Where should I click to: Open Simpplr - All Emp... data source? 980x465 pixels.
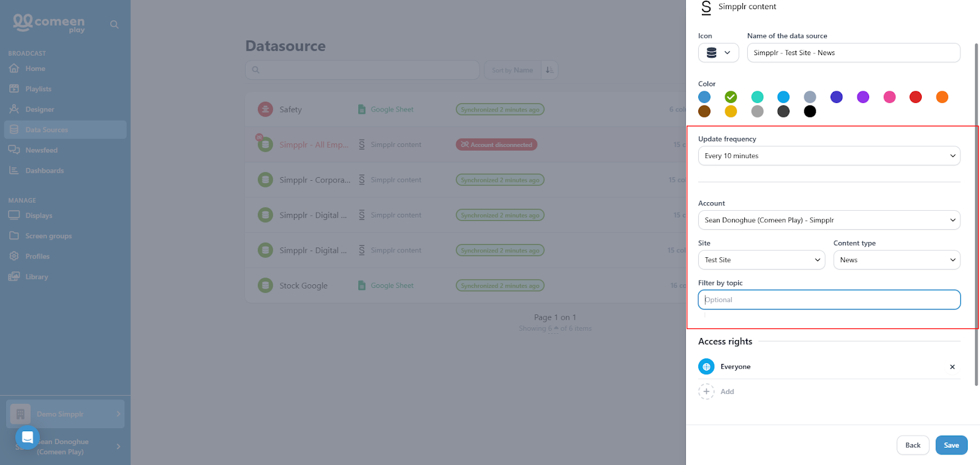point(314,145)
